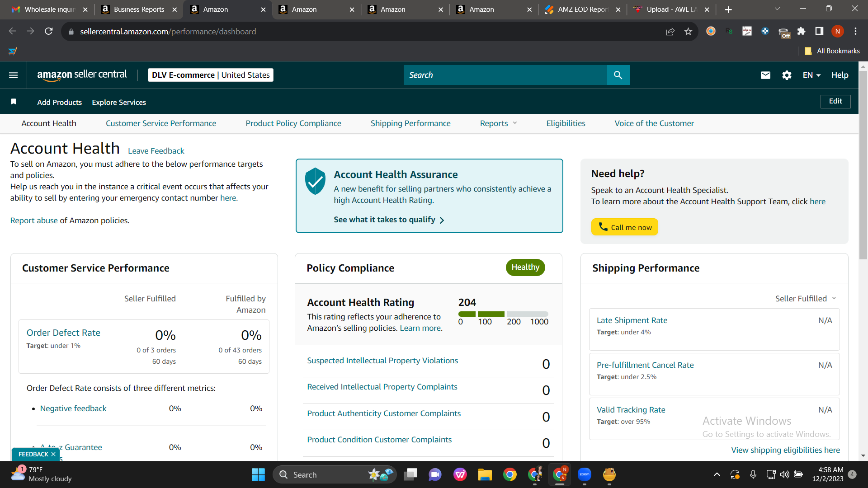
Task: Click the Windows taskbar Search box
Action: [x=335, y=474]
